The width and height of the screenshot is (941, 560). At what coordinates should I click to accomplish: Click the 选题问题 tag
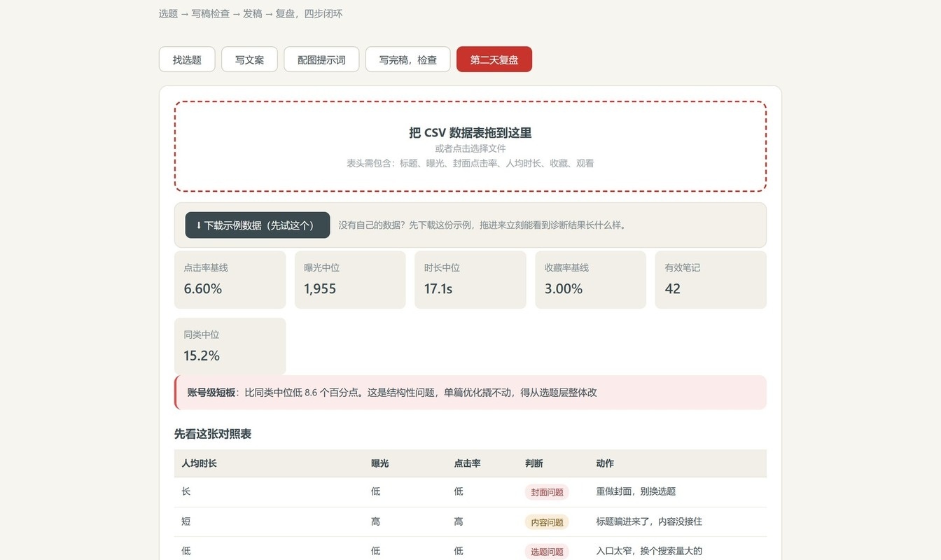[547, 552]
